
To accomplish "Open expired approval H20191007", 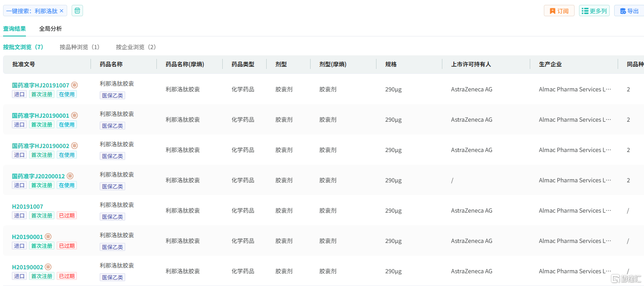I will [x=27, y=206].
